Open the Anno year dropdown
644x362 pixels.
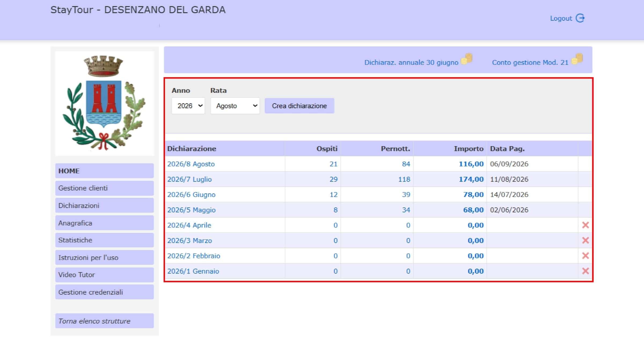point(188,106)
